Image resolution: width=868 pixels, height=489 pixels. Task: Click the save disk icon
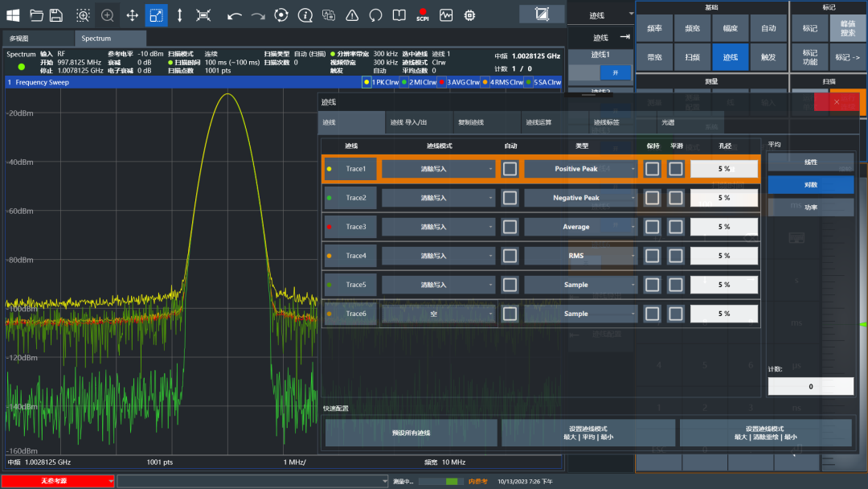(x=56, y=15)
